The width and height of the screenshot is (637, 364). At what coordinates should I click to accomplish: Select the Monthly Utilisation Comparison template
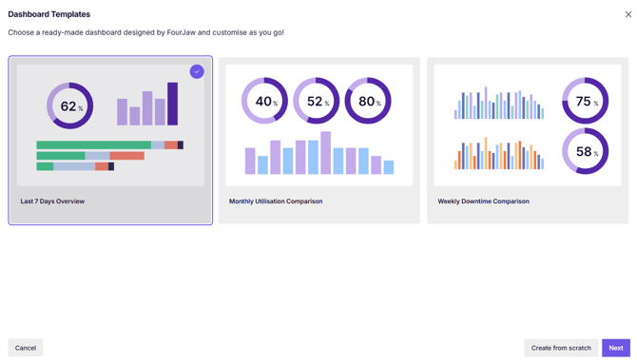(318, 141)
